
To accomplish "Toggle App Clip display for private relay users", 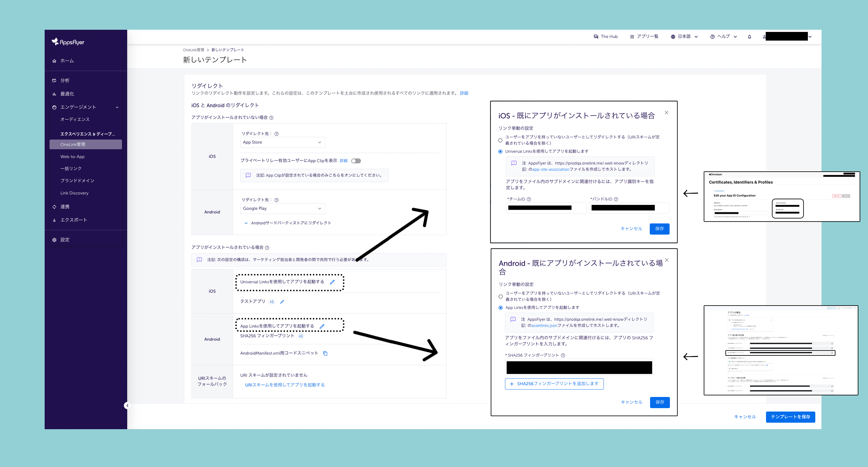I will tap(356, 161).
